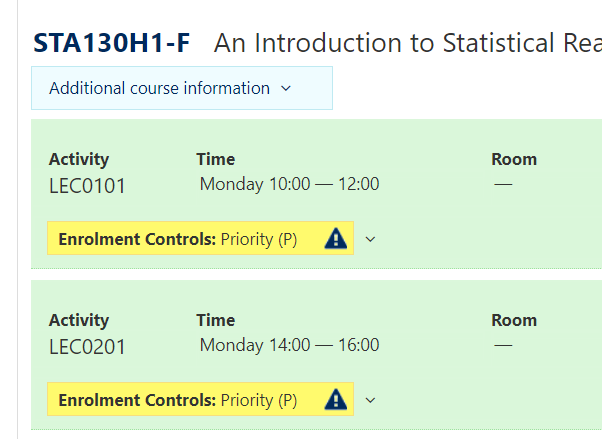Expand the Additional course information panel
The height and width of the screenshot is (439, 602).
pyautogui.click(x=182, y=88)
